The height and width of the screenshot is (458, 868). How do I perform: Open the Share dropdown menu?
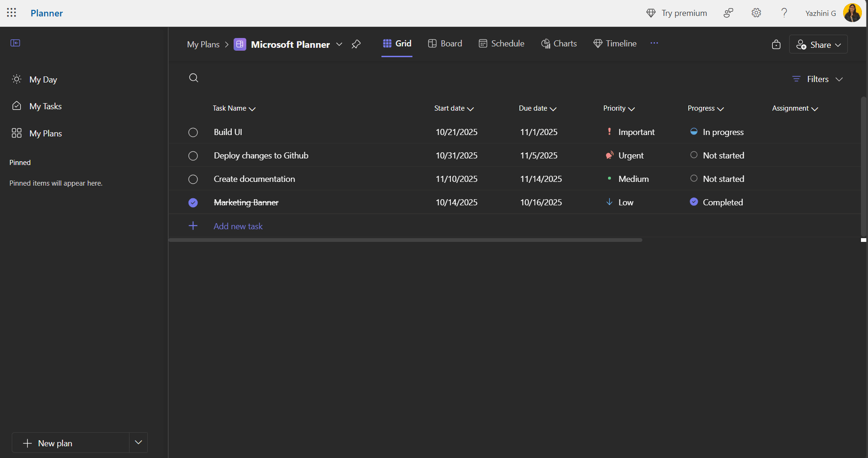coord(818,45)
